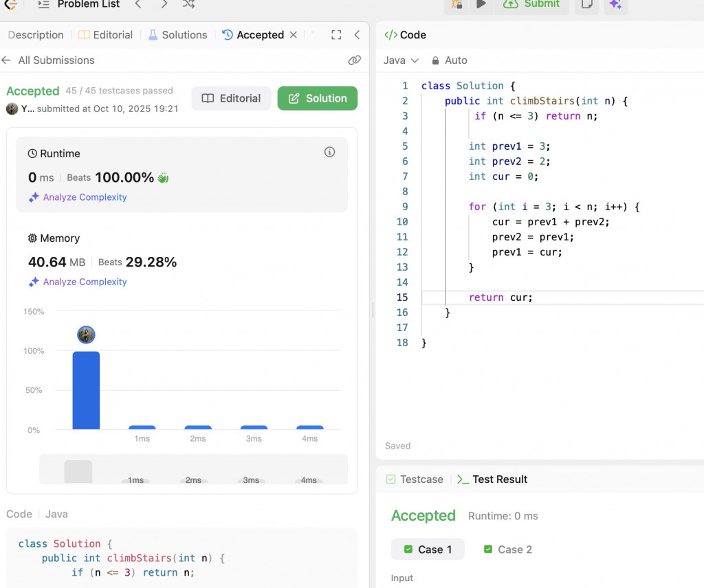Switch to the Testcase tab
This screenshot has height=588, width=704.
tap(415, 479)
